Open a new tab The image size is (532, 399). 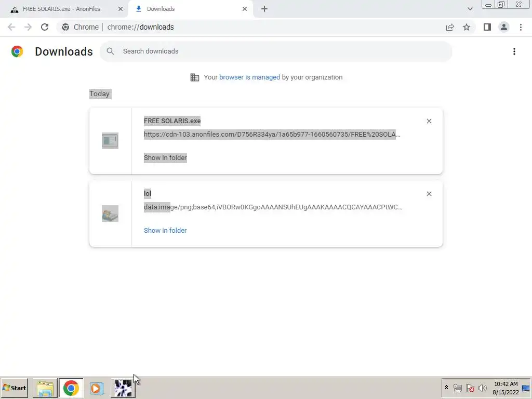(264, 9)
